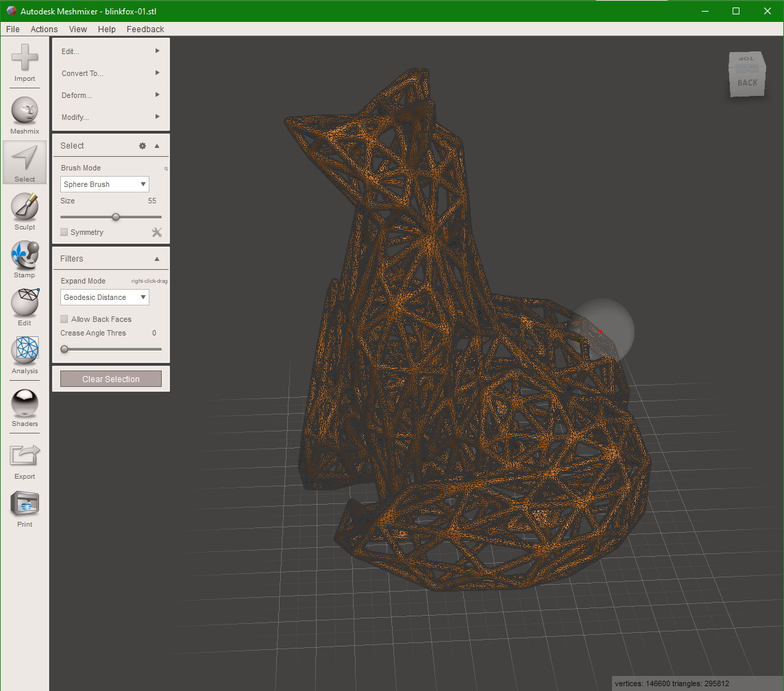Open the File menu
The image size is (784, 691).
(x=13, y=29)
